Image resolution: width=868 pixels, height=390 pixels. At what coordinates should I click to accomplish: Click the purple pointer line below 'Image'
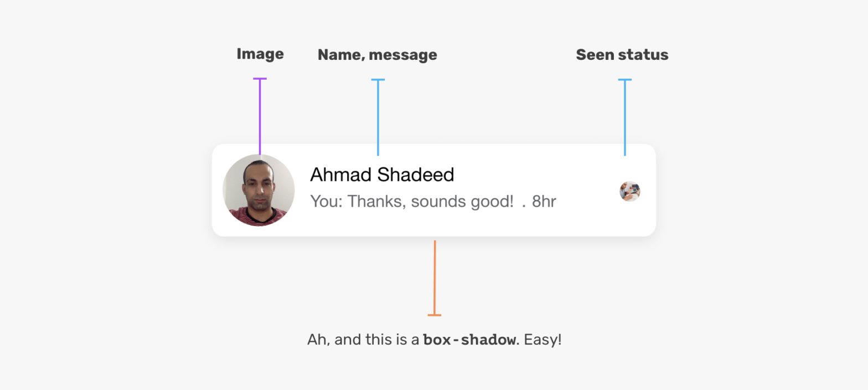[260, 116]
